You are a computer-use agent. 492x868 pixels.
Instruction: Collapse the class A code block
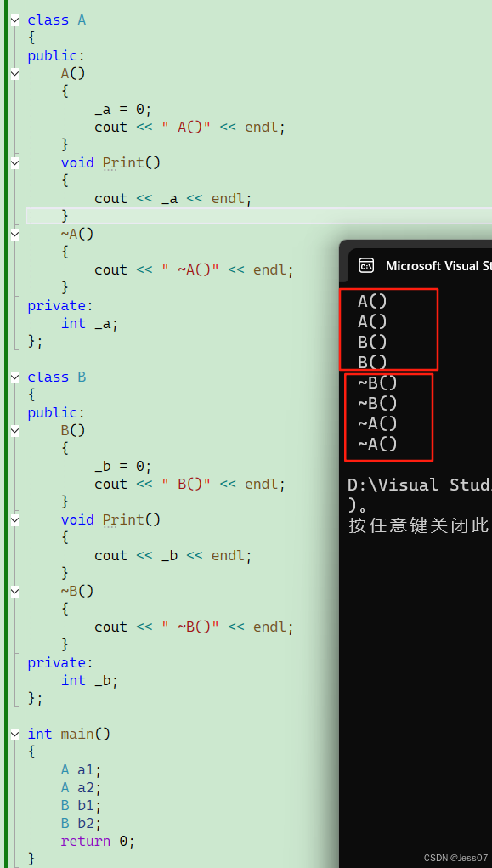click(x=14, y=20)
